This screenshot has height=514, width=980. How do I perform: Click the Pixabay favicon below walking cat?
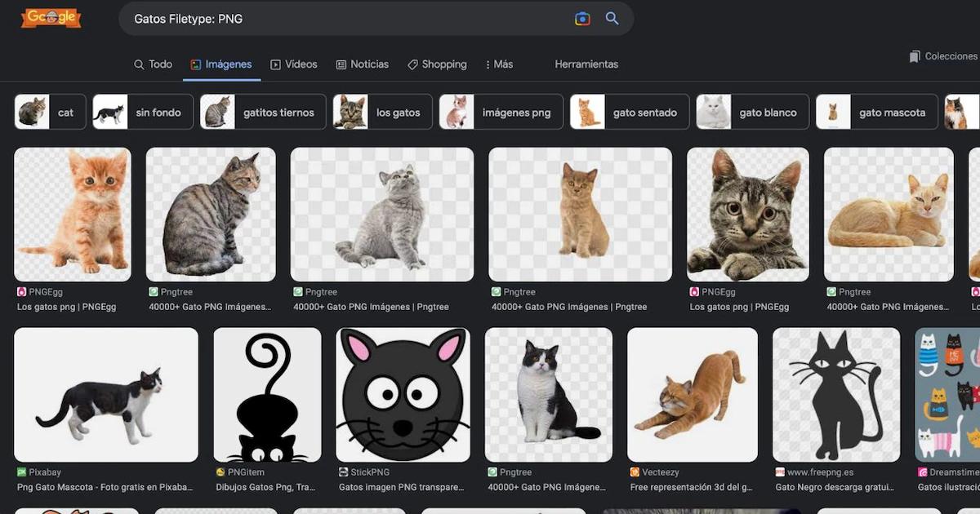[21, 472]
